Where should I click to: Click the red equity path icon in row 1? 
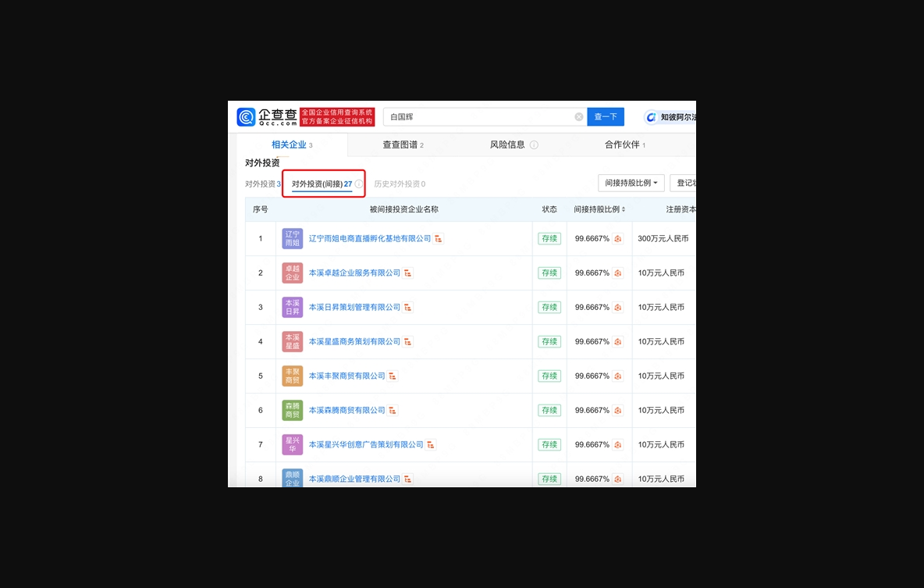(x=617, y=238)
